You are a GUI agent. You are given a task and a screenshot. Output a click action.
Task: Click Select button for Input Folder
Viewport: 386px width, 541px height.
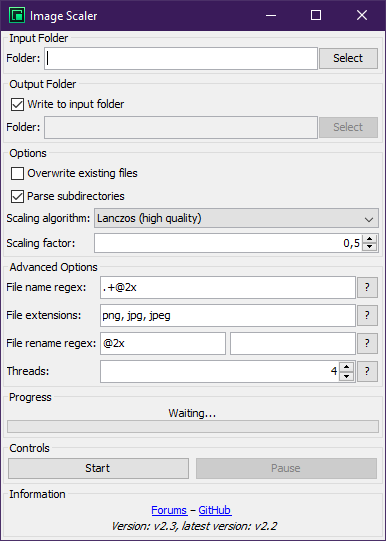pyautogui.click(x=348, y=58)
